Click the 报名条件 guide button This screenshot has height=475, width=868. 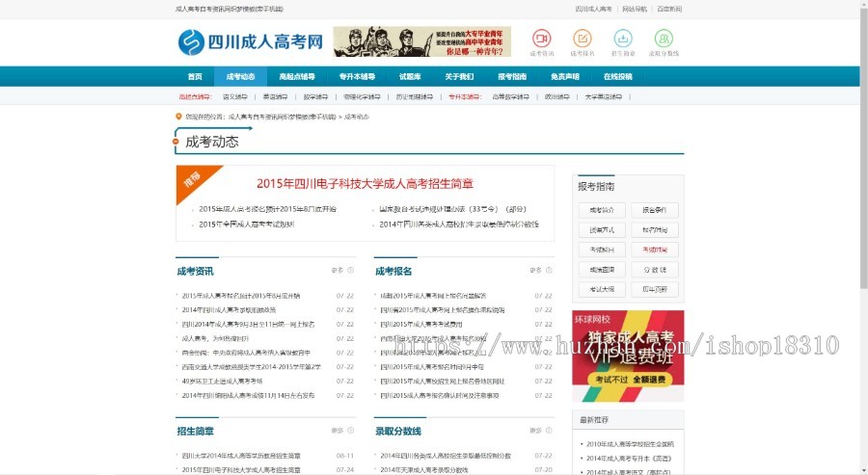654,210
